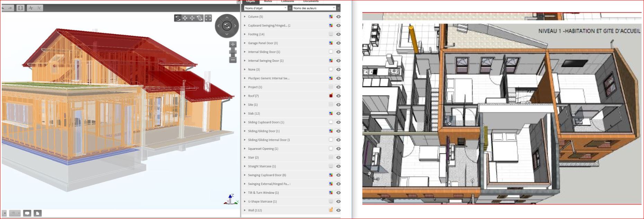Click the full screen icon in the viewport
Image resolution: width=644 pixels, height=219 pixels.
pos(208,18)
